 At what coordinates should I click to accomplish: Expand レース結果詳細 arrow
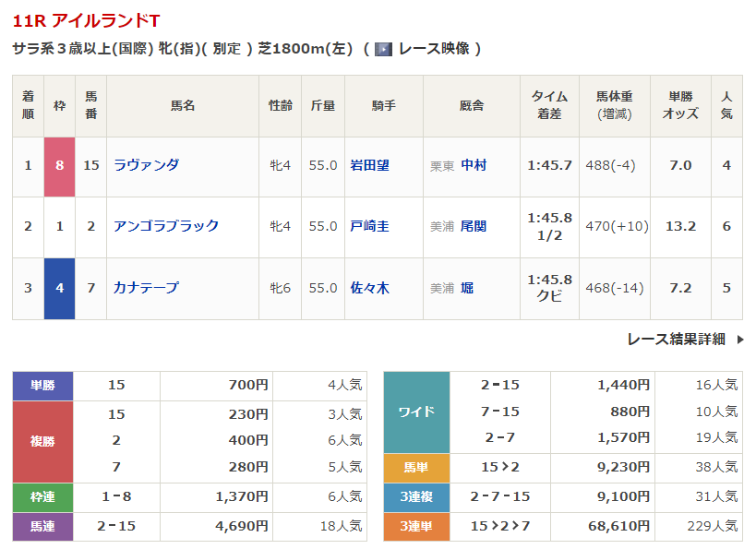pyautogui.click(x=739, y=340)
